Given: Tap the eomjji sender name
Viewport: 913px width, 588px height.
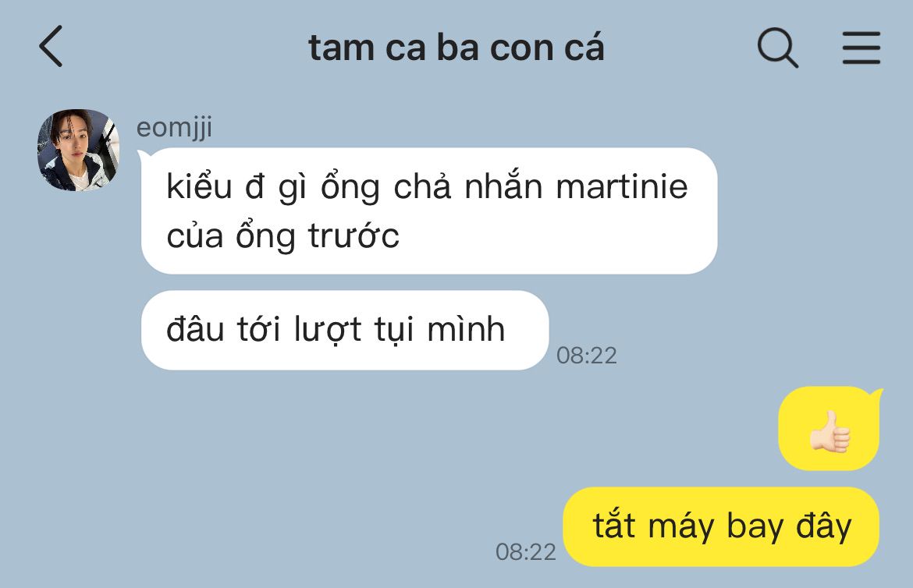Looking at the screenshot, I should pyautogui.click(x=174, y=127).
